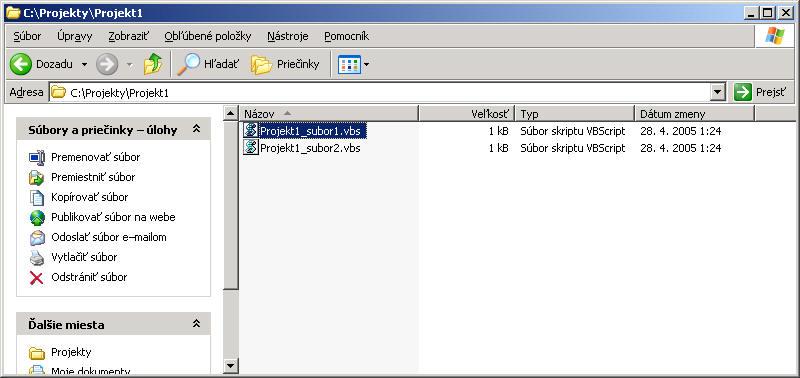Click the Vytlačiť súbor link
This screenshot has width=800, height=378.
click(84, 257)
